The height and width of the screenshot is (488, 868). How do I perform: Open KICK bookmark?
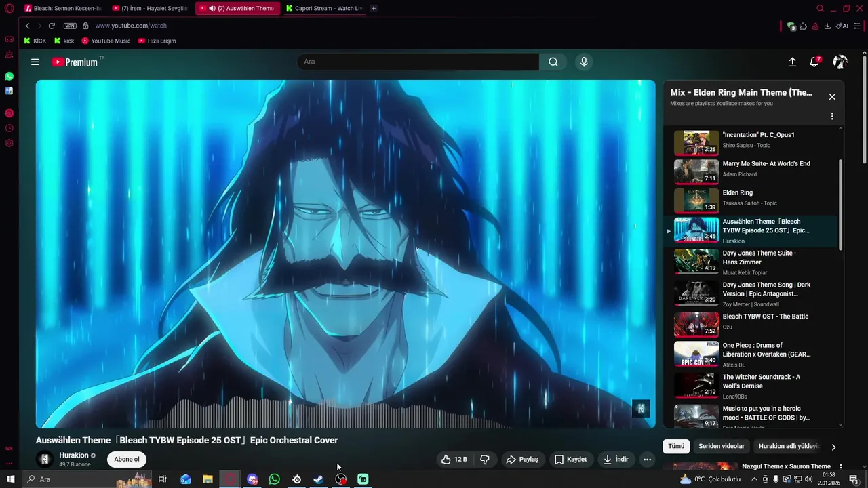tap(35, 41)
